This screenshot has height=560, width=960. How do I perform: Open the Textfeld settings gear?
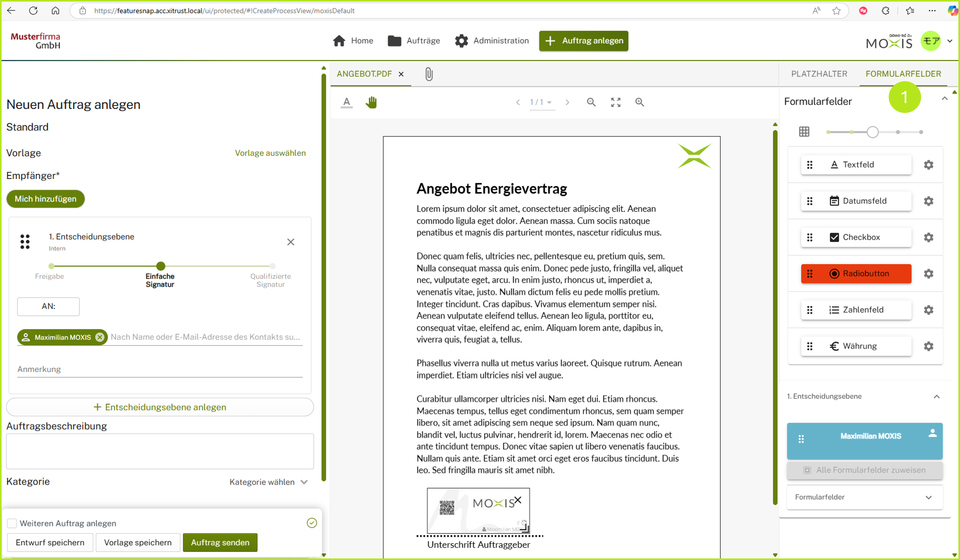(x=928, y=164)
